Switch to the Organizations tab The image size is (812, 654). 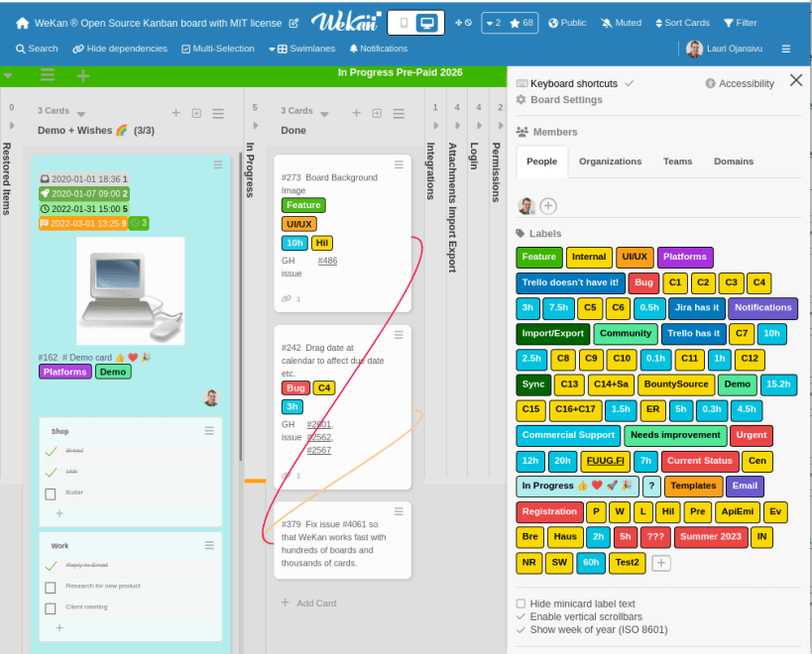tap(610, 162)
